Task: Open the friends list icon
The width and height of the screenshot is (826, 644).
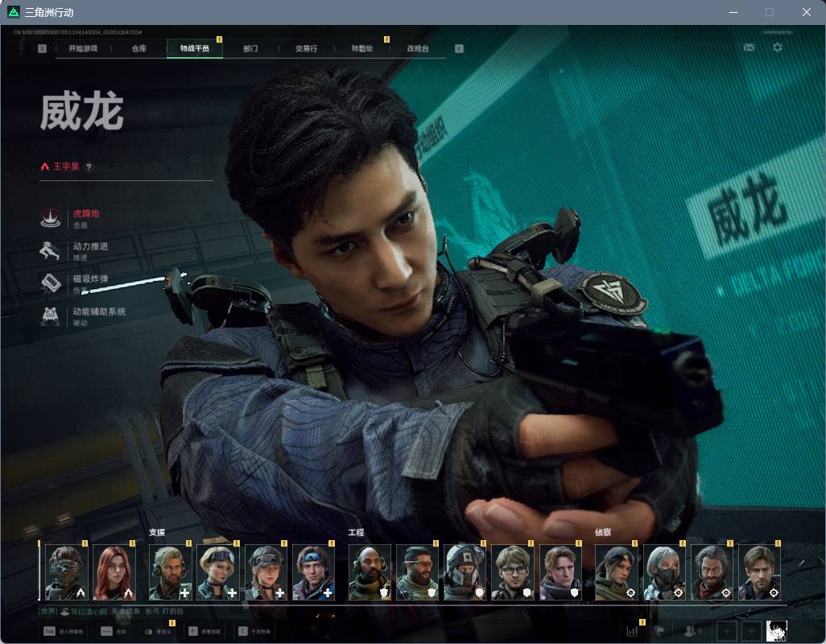Action: click(x=690, y=630)
